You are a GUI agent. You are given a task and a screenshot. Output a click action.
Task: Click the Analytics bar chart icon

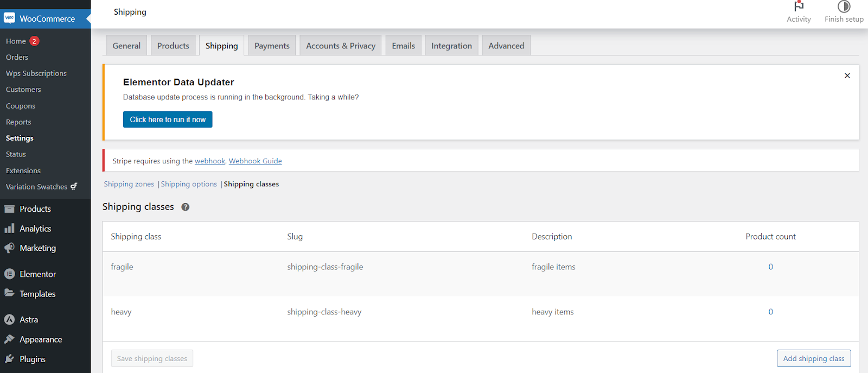[x=9, y=229]
